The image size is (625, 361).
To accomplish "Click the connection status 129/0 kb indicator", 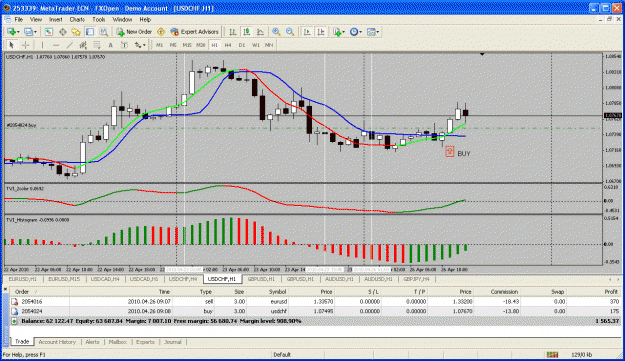I will click(x=582, y=355).
